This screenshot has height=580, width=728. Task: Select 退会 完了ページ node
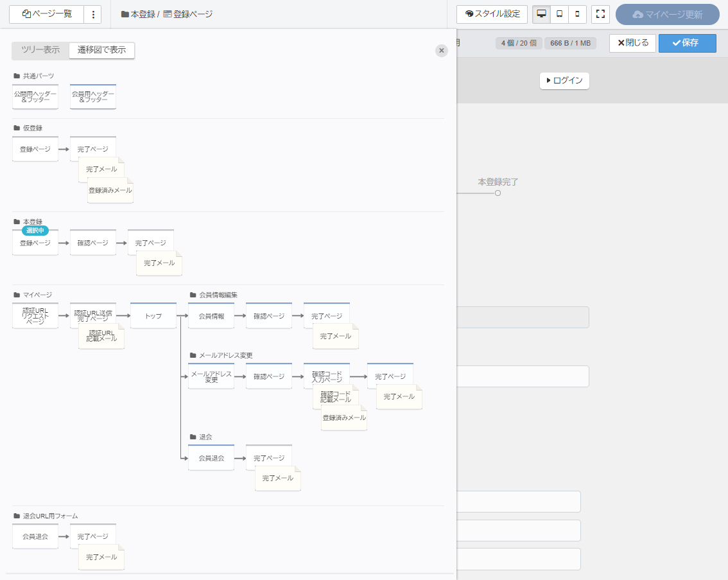coord(269,458)
